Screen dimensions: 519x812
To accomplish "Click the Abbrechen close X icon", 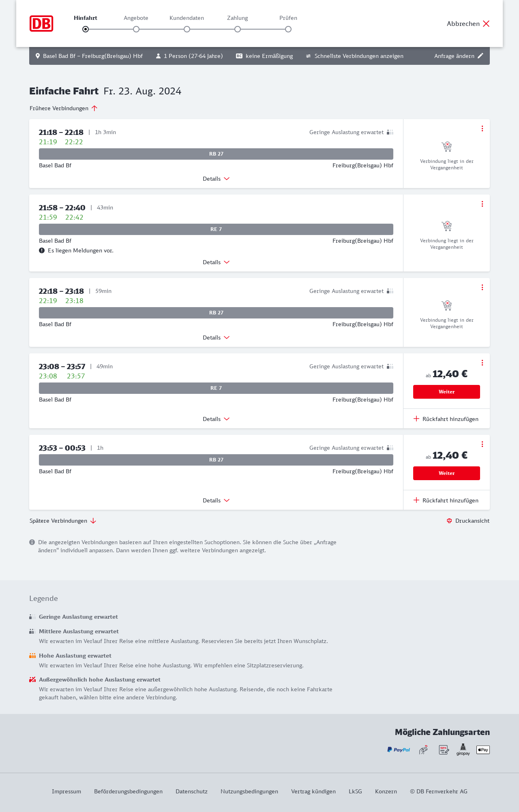I will tap(486, 24).
